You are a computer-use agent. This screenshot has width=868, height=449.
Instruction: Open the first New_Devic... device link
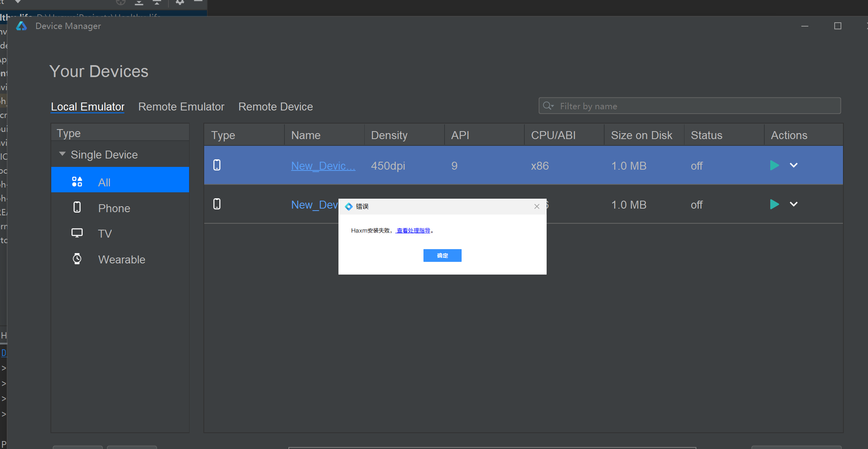coord(323,166)
